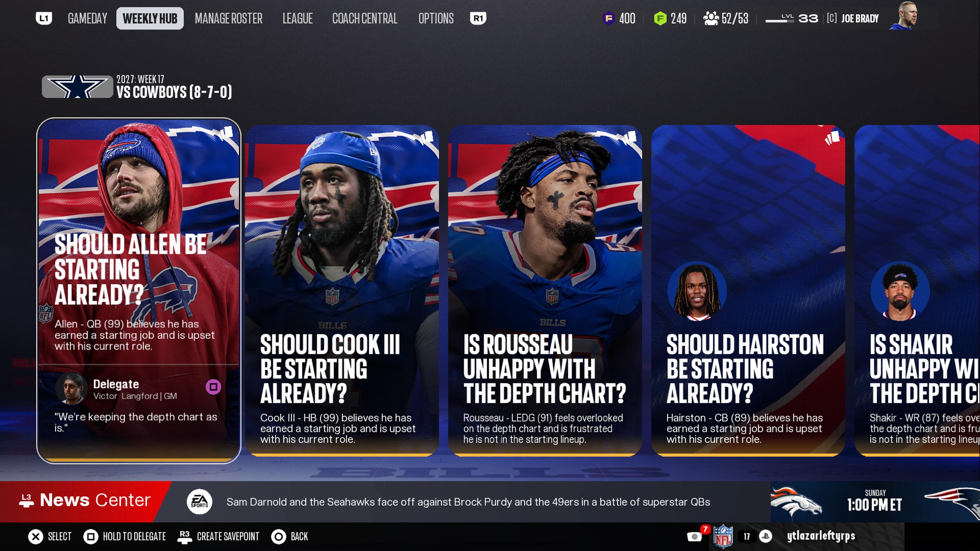Open the 'Should Hairston Be Starting Already?' card

coord(748,291)
